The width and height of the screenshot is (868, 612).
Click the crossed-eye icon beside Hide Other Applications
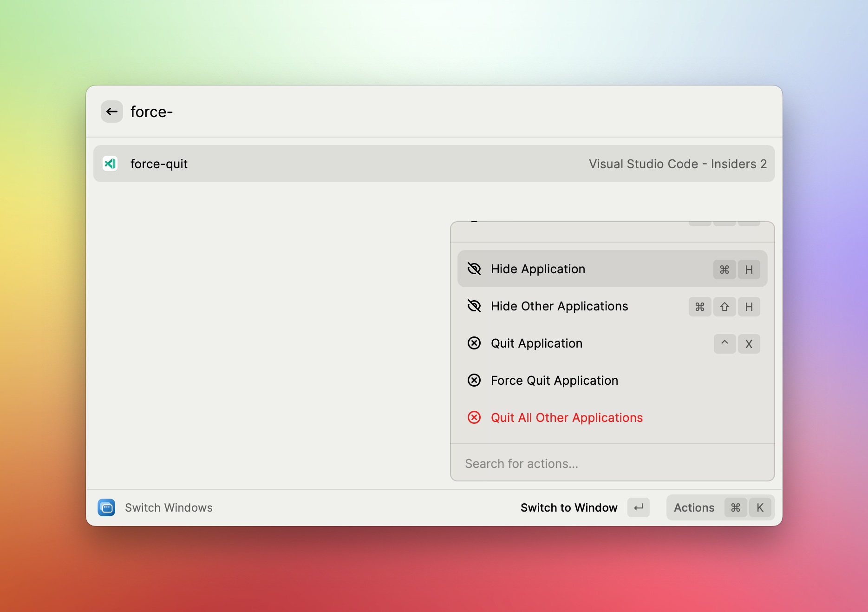(x=474, y=306)
